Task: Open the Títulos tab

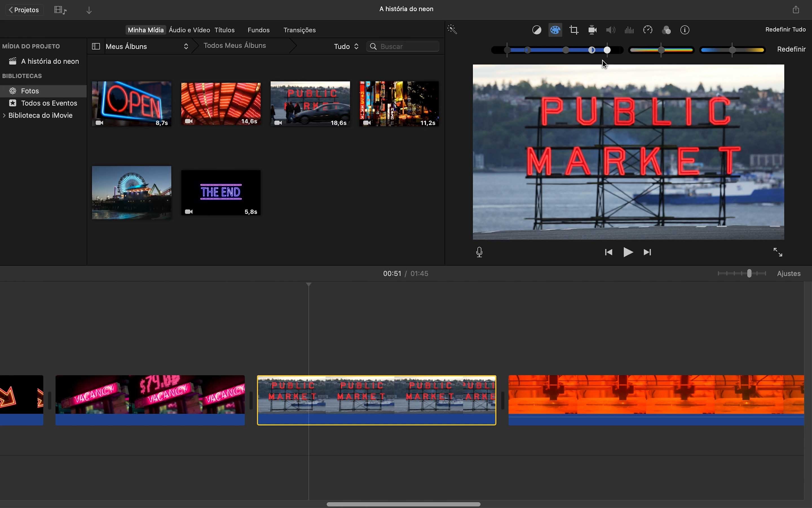Action: (x=224, y=30)
